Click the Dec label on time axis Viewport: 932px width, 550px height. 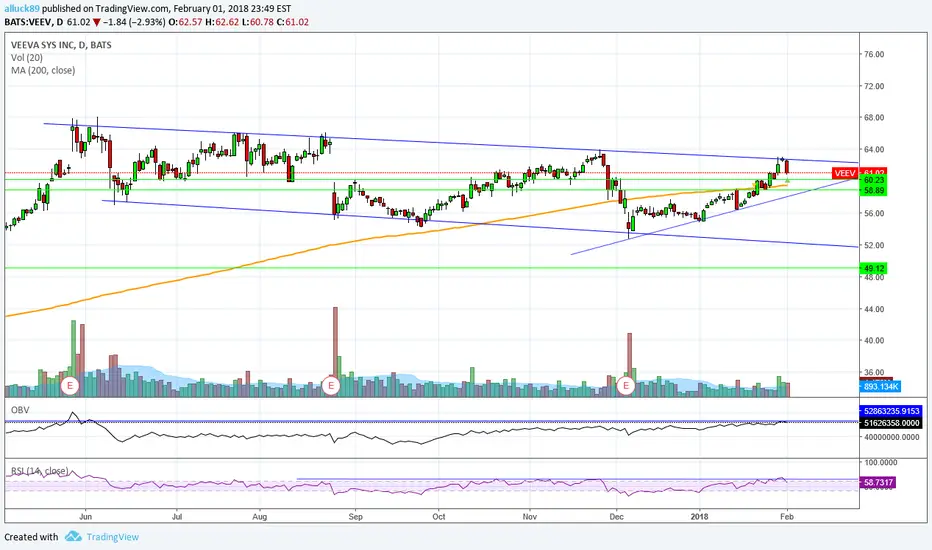616,516
